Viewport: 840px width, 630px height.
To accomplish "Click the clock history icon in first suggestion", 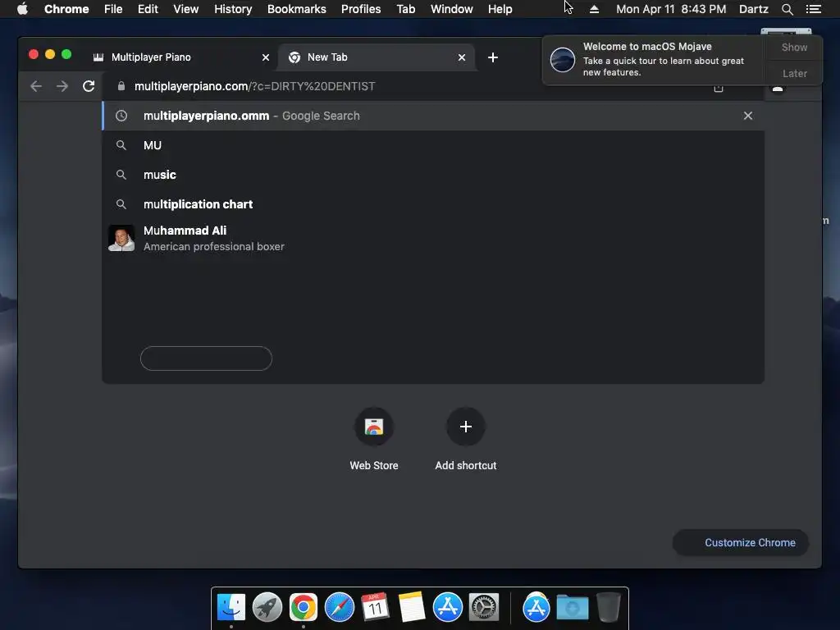I will [121, 116].
